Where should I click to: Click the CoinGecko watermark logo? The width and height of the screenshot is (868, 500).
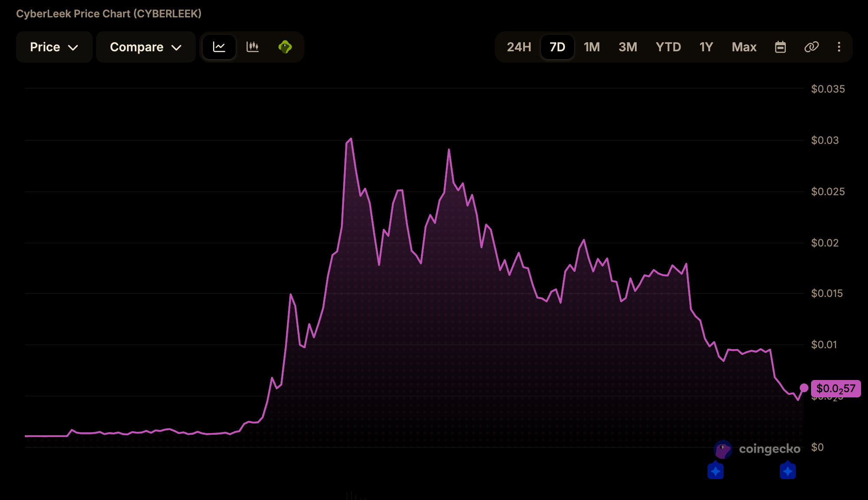click(757, 449)
